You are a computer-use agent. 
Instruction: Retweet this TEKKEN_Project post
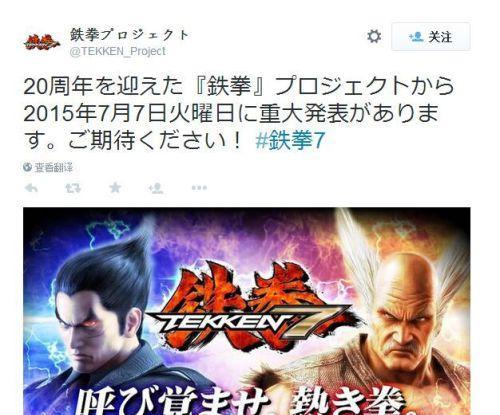click(73, 188)
